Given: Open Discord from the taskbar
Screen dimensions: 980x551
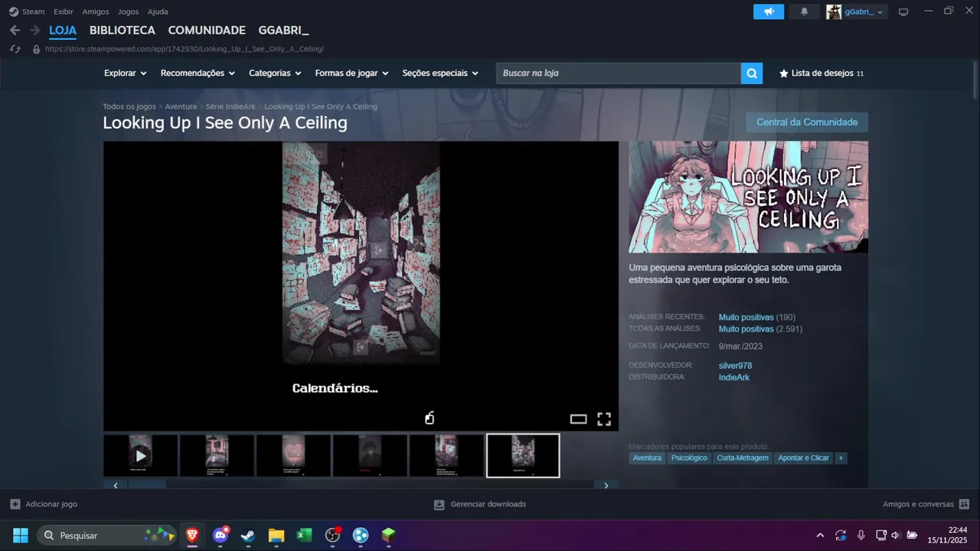Looking at the screenshot, I should 220,535.
